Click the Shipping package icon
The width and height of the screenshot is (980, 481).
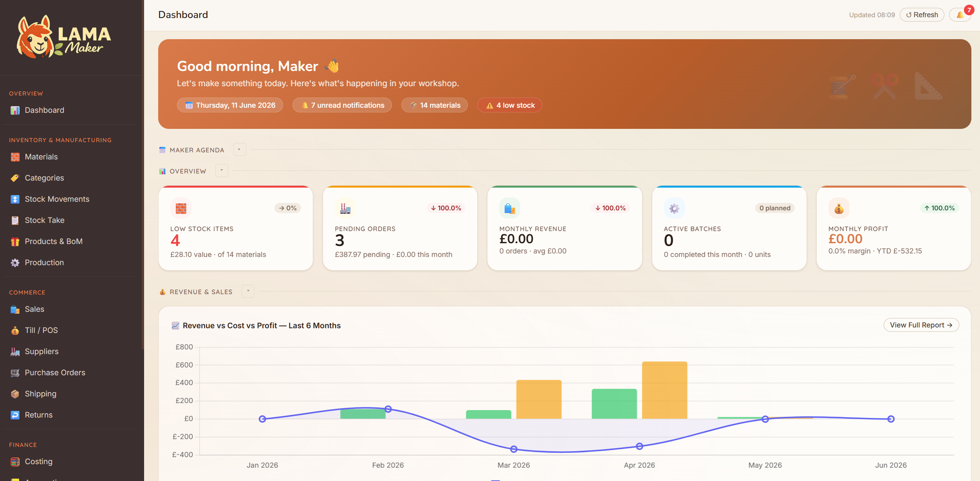pyautogui.click(x=15, y=394)
